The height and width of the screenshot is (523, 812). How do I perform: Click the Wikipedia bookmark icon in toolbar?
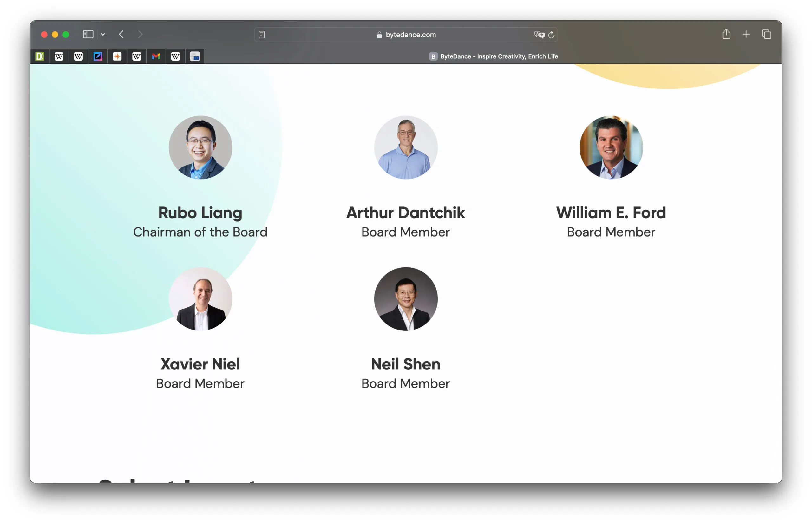(x=59, y=56)
